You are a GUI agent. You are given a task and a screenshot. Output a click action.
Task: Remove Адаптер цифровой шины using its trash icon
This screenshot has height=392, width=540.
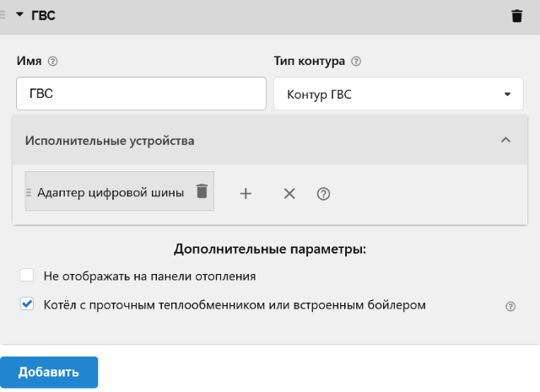(202, 191)
